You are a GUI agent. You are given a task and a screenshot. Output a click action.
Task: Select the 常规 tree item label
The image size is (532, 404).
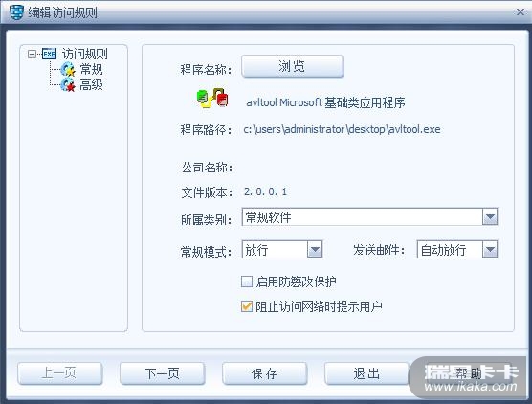tap(91, 69)
